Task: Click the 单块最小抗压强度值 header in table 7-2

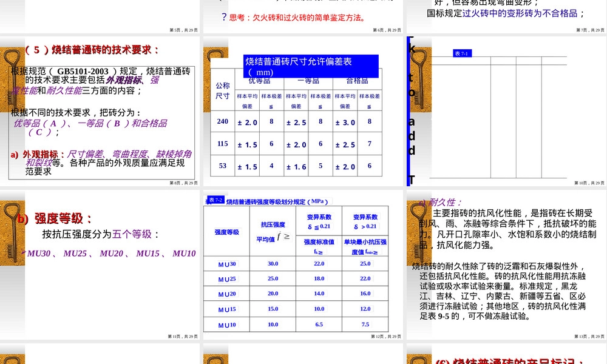Action: coord(365,247)
